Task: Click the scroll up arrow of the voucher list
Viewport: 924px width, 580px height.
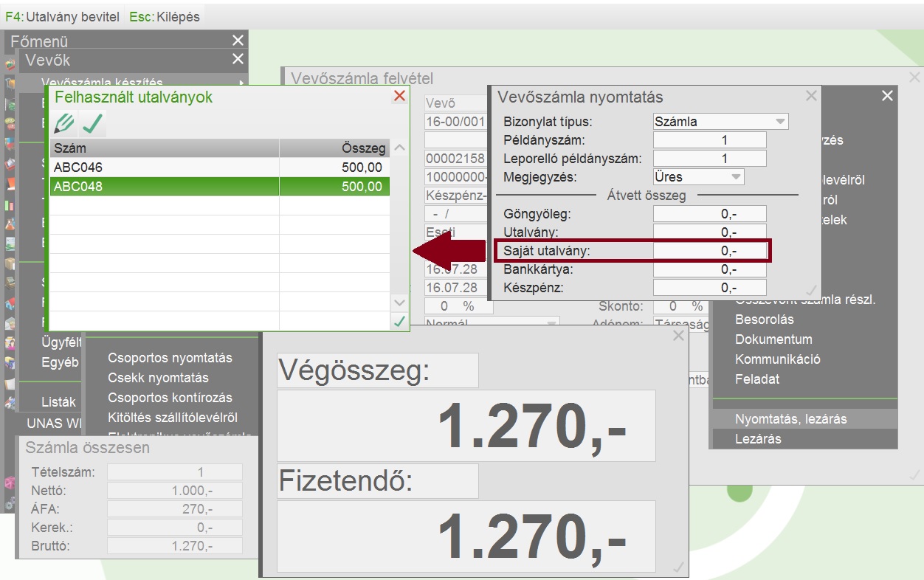Action: (399, 148)
